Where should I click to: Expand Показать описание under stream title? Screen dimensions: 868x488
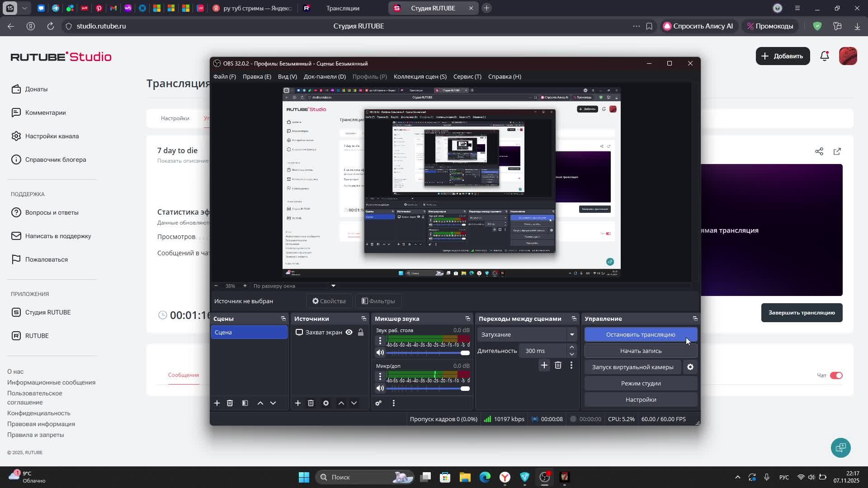click(183, 161)
